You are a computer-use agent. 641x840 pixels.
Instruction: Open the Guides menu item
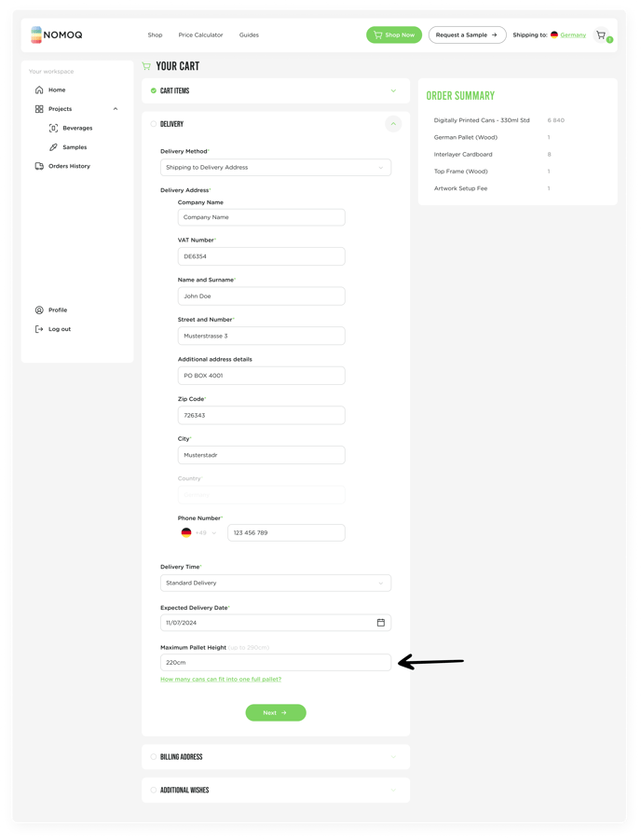coord(249,35)
